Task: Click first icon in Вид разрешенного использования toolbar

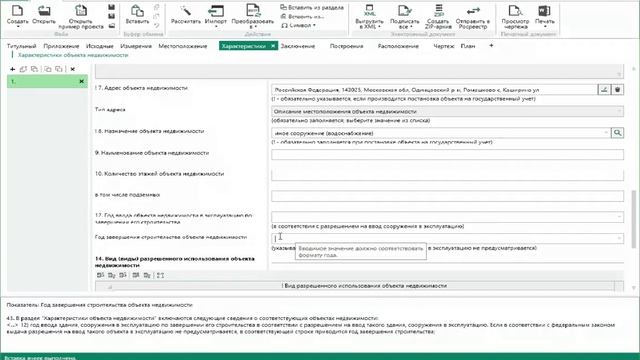Action: 100,275
